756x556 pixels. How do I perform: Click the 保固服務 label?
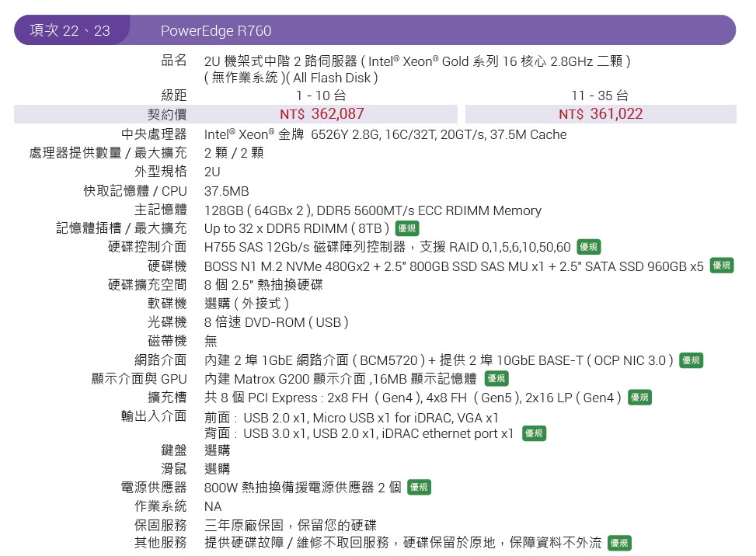(x=161, y=525)
